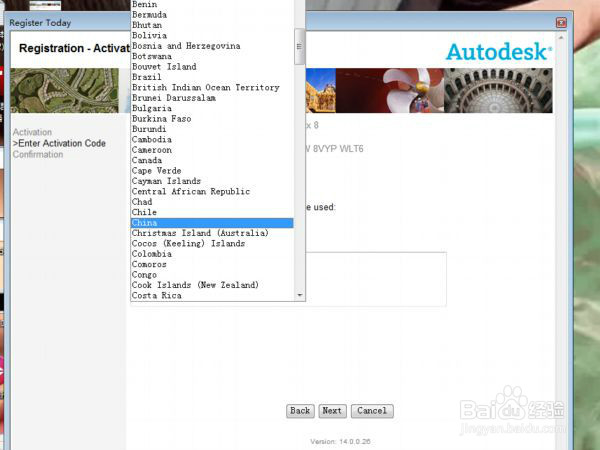This screenshot has width=600, height=450.
Task: Pick Bolivia from the country list
Action: click(212, 36)
